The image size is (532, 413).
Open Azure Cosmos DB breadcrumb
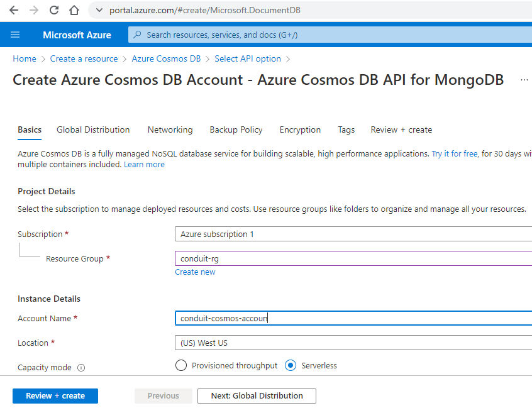[166, 58]
